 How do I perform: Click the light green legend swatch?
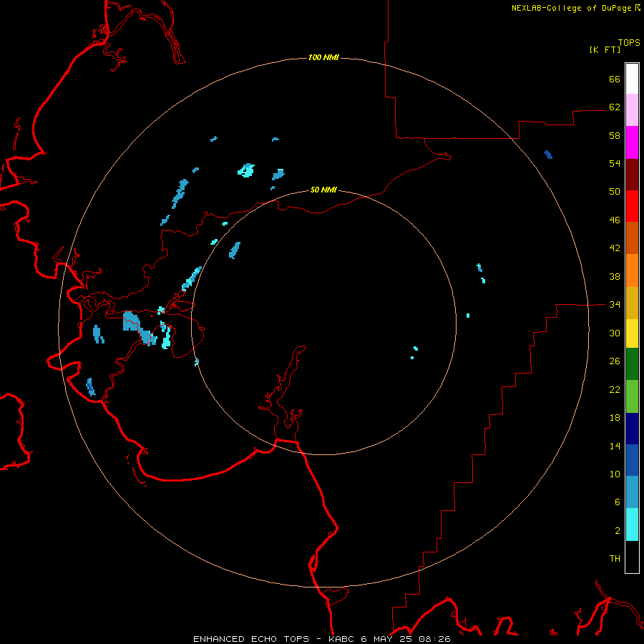632,396
